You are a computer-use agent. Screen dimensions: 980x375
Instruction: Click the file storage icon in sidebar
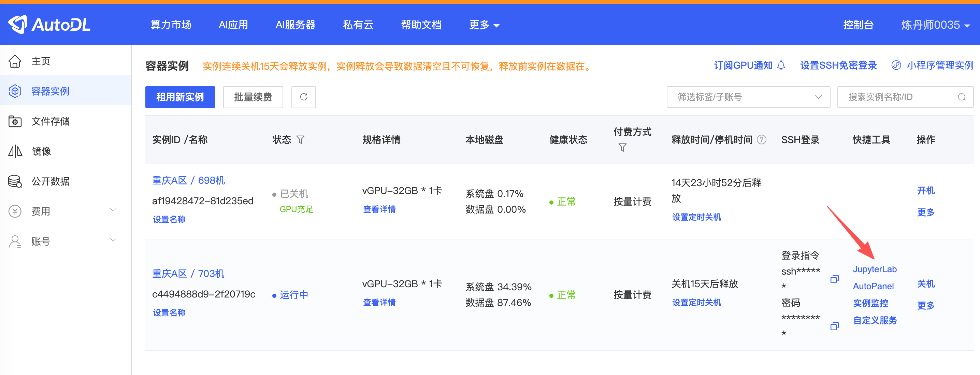[x=15, y=121]
